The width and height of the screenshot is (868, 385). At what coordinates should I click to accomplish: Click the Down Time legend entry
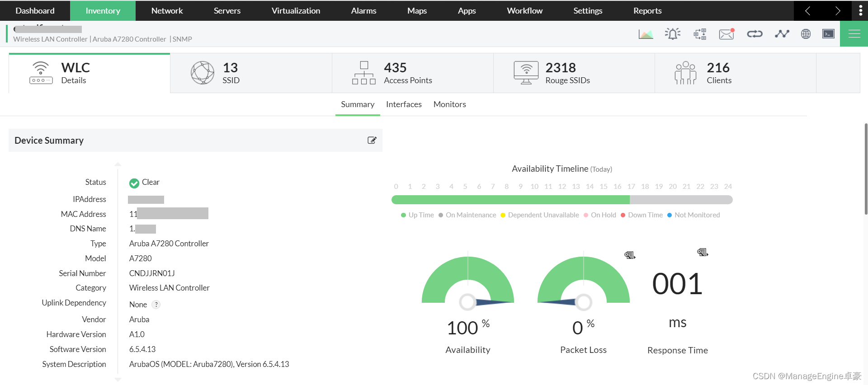pos(642,215)
